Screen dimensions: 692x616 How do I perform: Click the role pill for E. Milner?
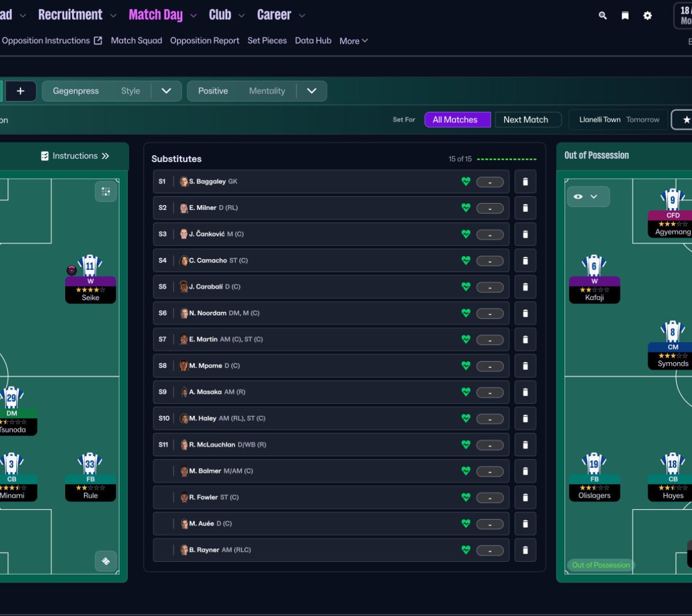[490, 208]
